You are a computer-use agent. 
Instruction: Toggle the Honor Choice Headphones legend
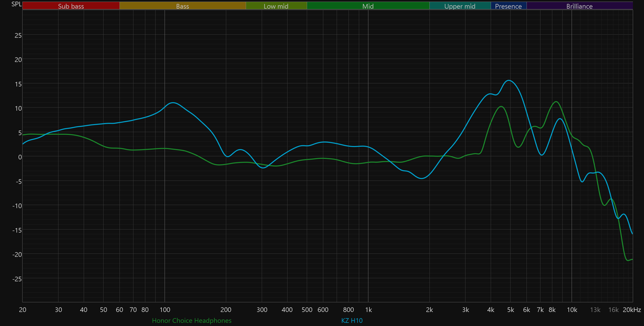(x=192, y=320)
